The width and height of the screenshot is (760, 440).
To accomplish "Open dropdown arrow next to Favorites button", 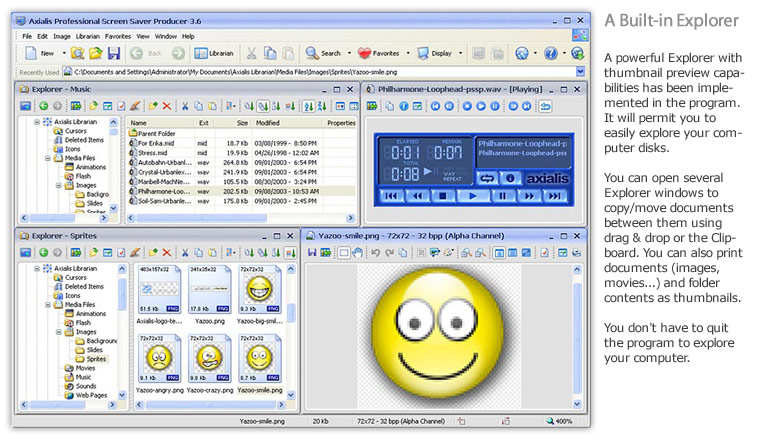I will tap(408, 53).
